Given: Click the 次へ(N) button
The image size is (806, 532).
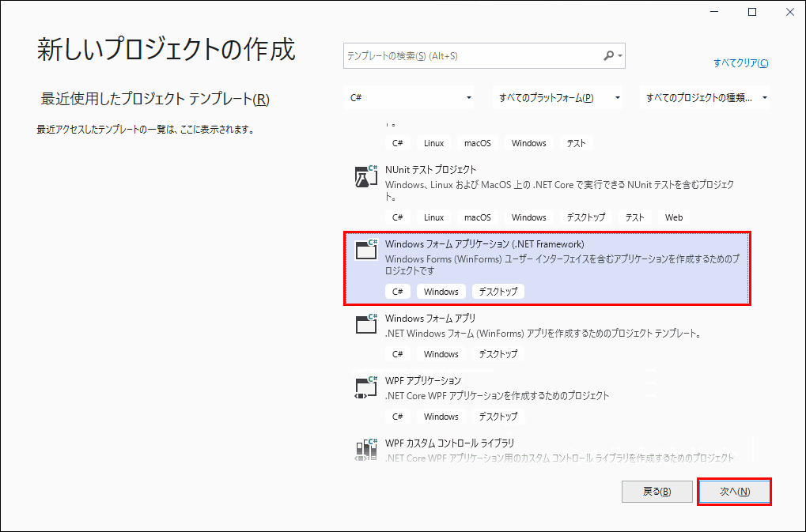Looking at the screenshot, I should click(735, 492).
